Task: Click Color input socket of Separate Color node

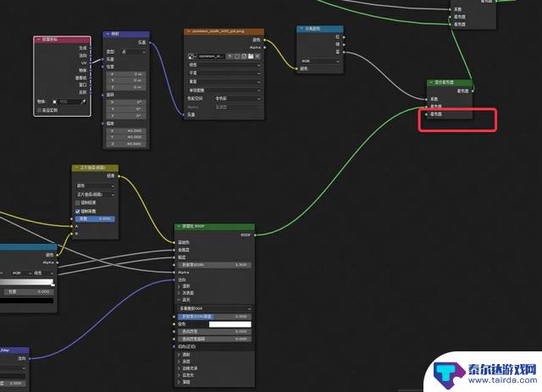Action: 296,69
